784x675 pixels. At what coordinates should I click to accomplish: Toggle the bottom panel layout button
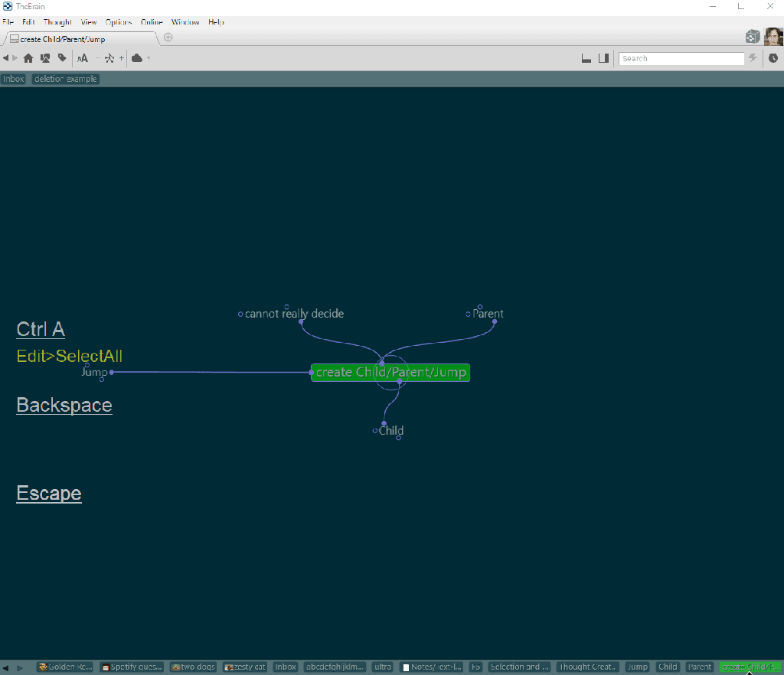tap(586, 58)
